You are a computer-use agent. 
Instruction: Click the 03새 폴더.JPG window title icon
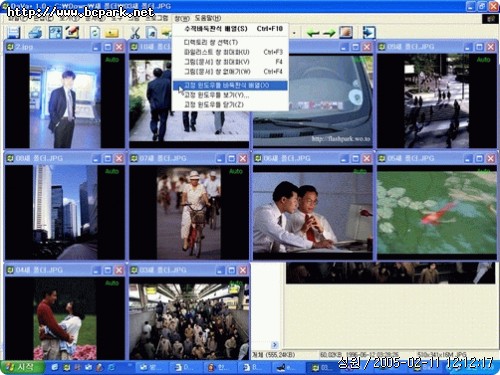point(134,270)
